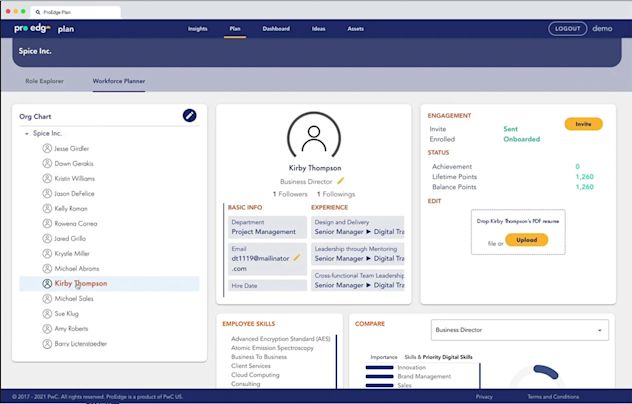Click Jason DeFelice's person icon
Screen dimensions: 632x404
pos(47,194)
